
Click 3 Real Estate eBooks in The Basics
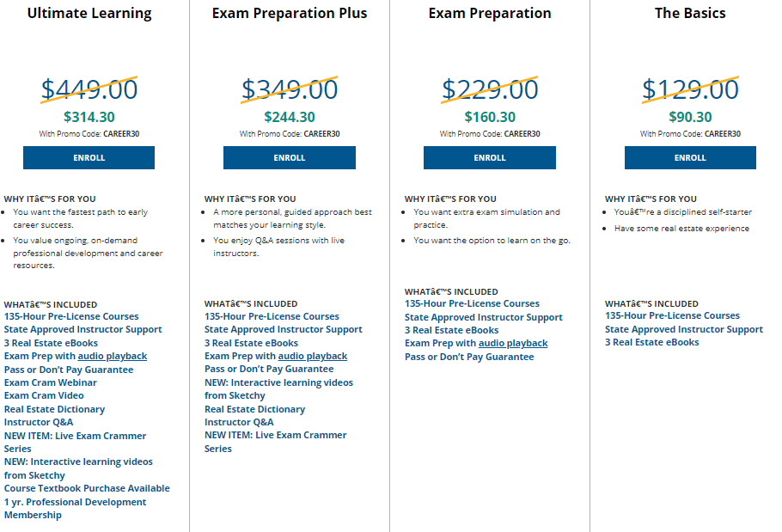click(652, 342)
